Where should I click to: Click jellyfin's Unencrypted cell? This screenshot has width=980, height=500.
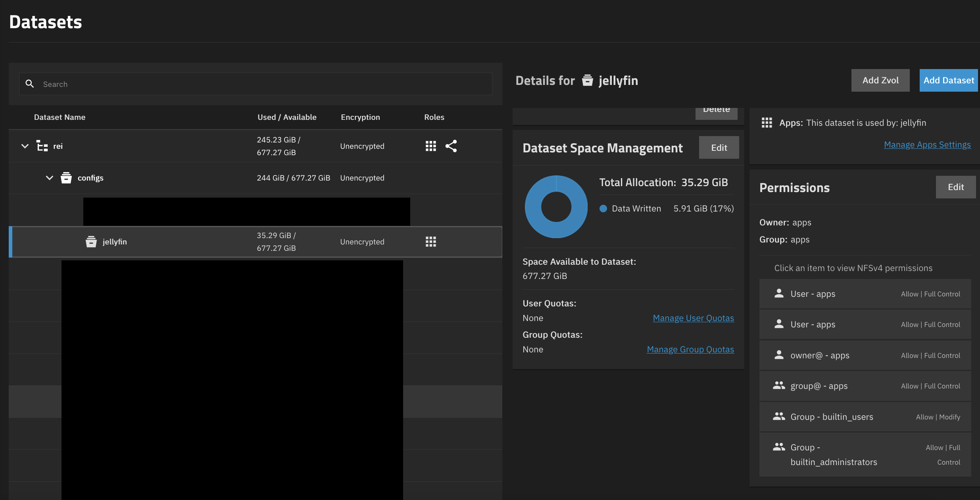[362, 242]
